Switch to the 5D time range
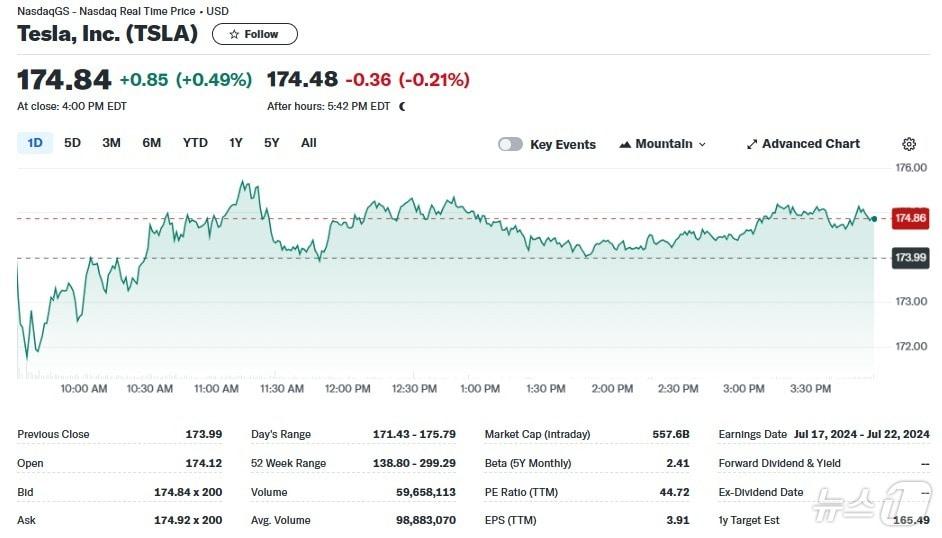Viewport: 942px width, 538px height. tap(72, 143)
